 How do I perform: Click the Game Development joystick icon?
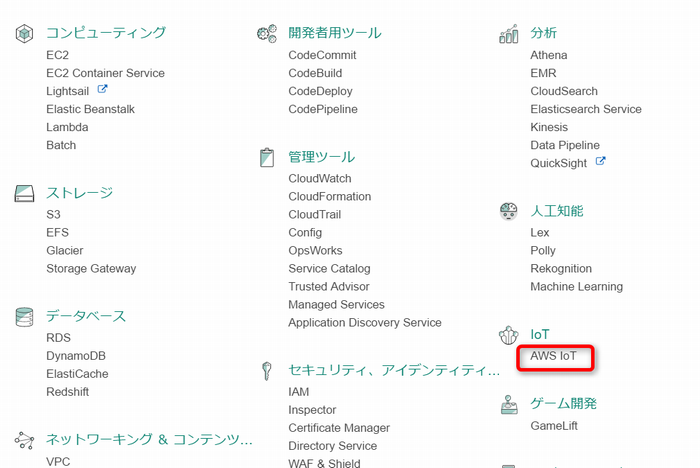tap(509, 405)
